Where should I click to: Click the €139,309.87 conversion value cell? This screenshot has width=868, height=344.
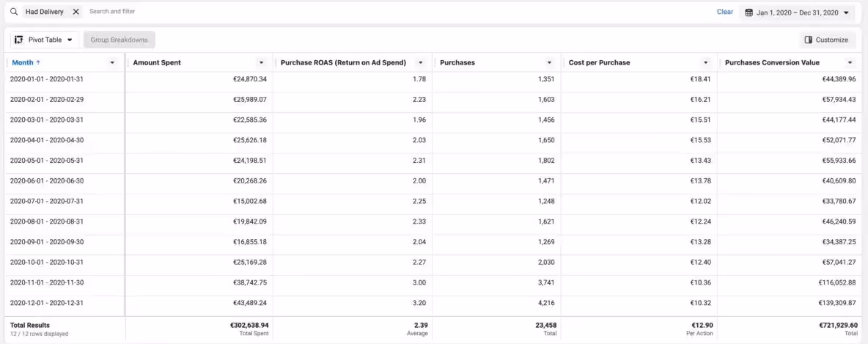click(x=837, y=303)
